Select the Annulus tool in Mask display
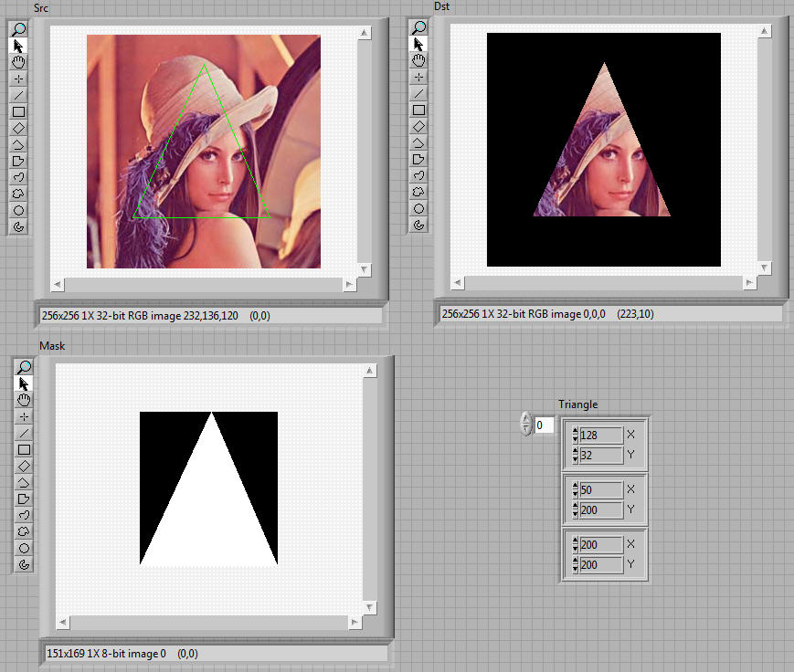This screenshot has width=794, height=672. [x=24, y=564]
